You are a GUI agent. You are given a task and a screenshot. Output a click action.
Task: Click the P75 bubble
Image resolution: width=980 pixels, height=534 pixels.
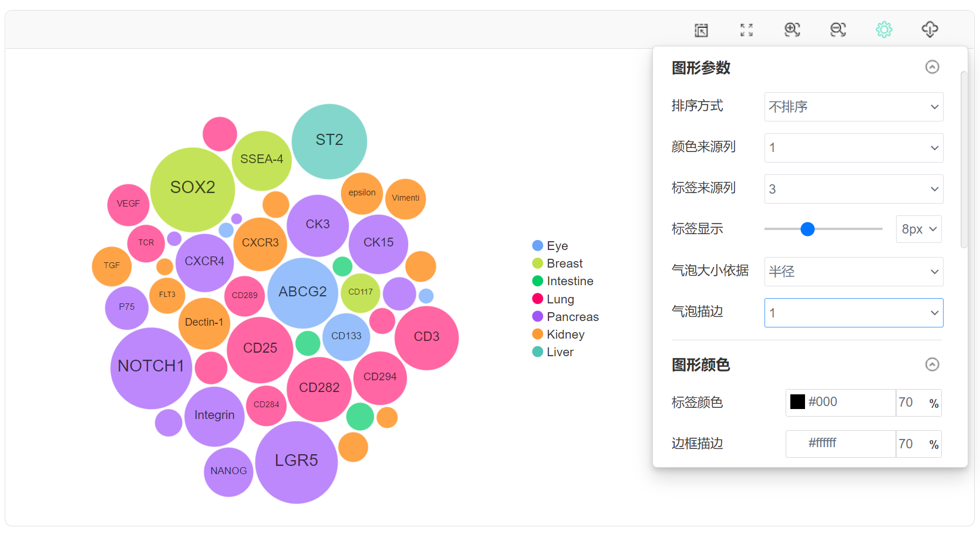pyautogui.click(x=127, y=307)
